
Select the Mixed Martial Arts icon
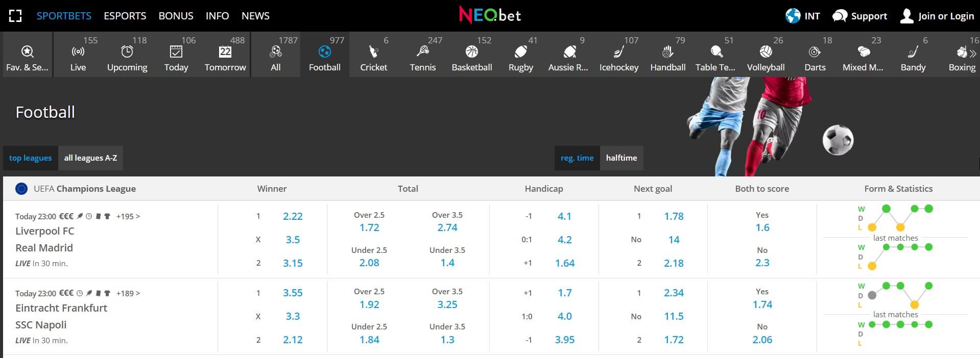pyautogui.click(x=864, y=52)
